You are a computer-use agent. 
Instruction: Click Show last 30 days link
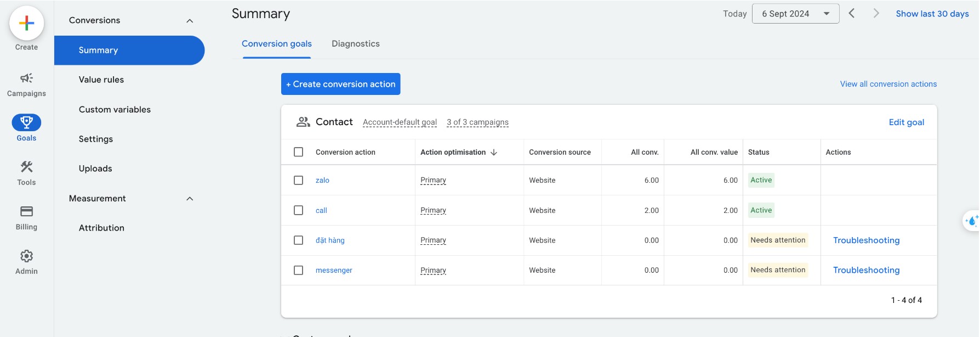[932, 14]
